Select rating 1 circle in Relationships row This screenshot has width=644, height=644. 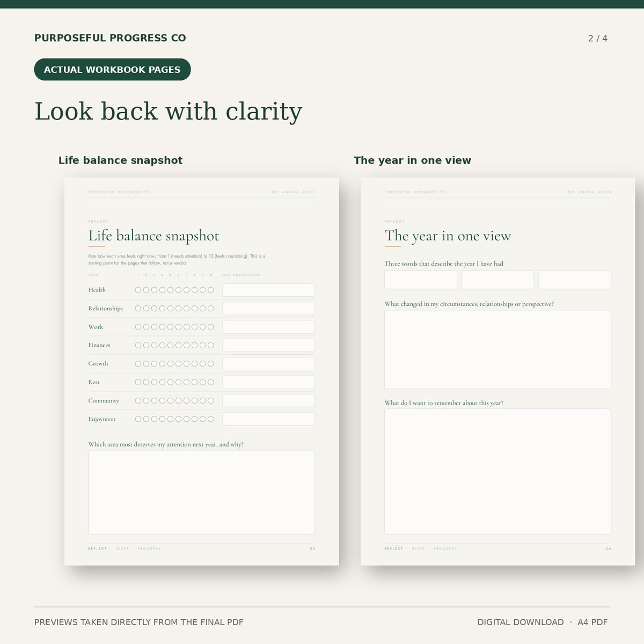click(x=138, y=309)
